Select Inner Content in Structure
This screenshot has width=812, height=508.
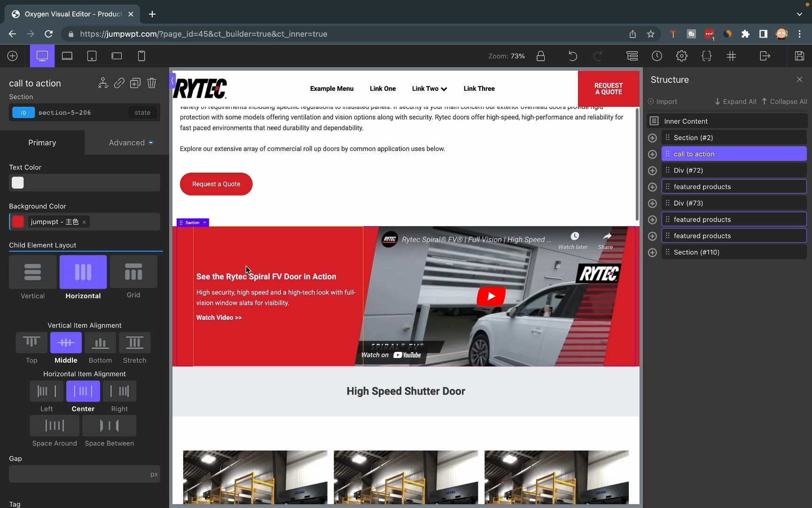click(727, 121)
